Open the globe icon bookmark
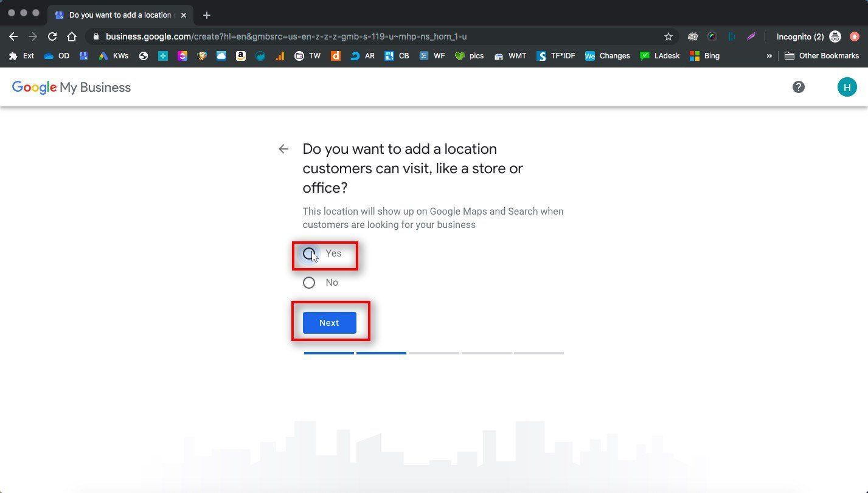The image size is (868, 493). coord(144,56)
